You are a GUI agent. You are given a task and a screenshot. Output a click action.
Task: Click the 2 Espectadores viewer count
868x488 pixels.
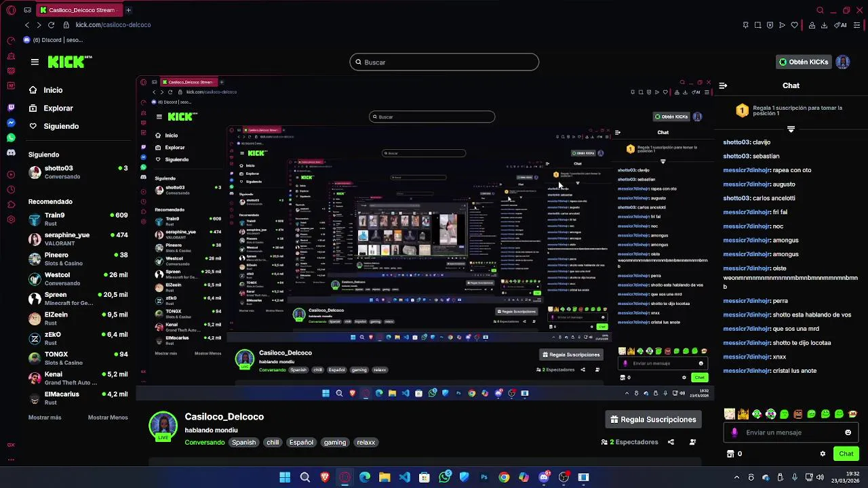coord(629,442)
